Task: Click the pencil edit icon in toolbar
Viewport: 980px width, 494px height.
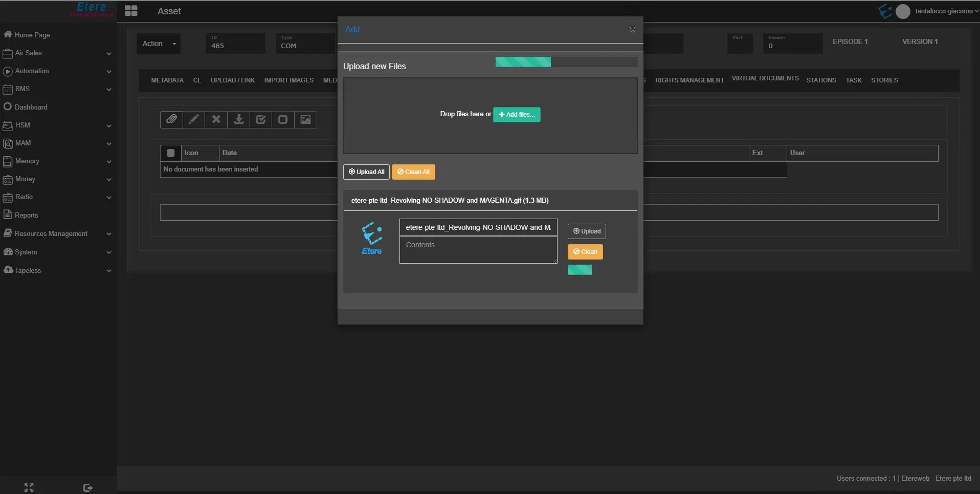Action: tap(194, 119)
